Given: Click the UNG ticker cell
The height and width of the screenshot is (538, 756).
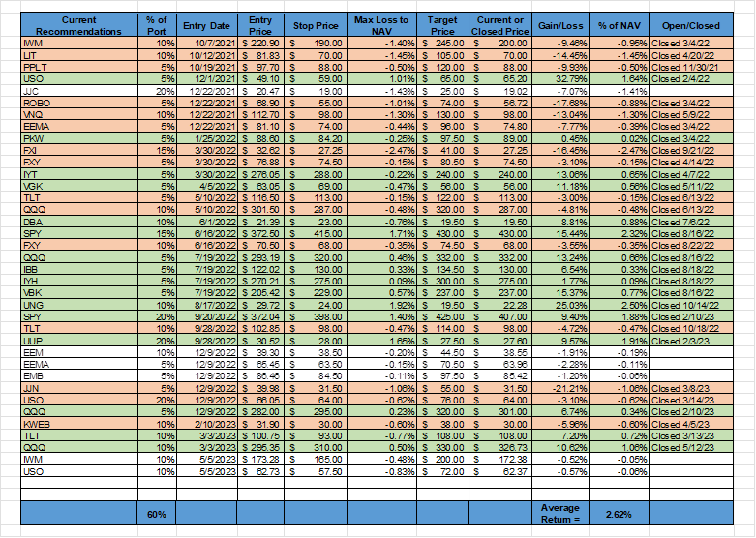Looking at the screenshot, I should tap(79, 305).
